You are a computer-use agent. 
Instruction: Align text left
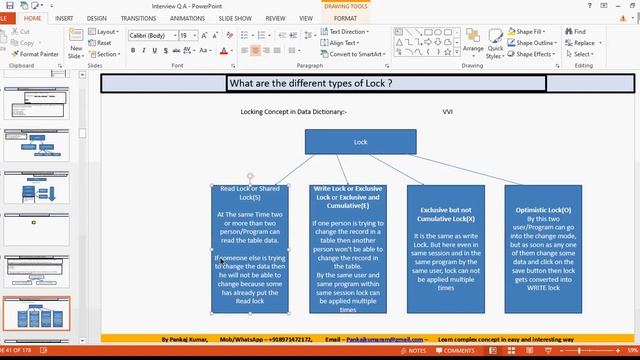coord(244,51)
